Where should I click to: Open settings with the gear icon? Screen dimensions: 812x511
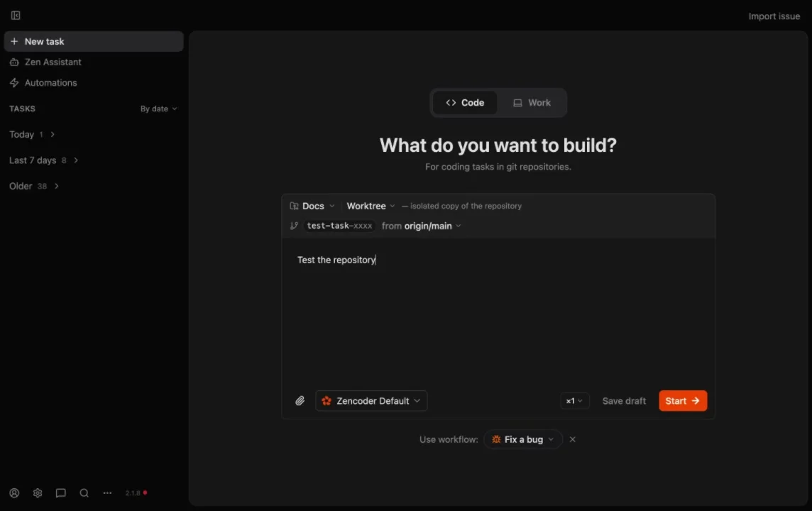(38, 493)
